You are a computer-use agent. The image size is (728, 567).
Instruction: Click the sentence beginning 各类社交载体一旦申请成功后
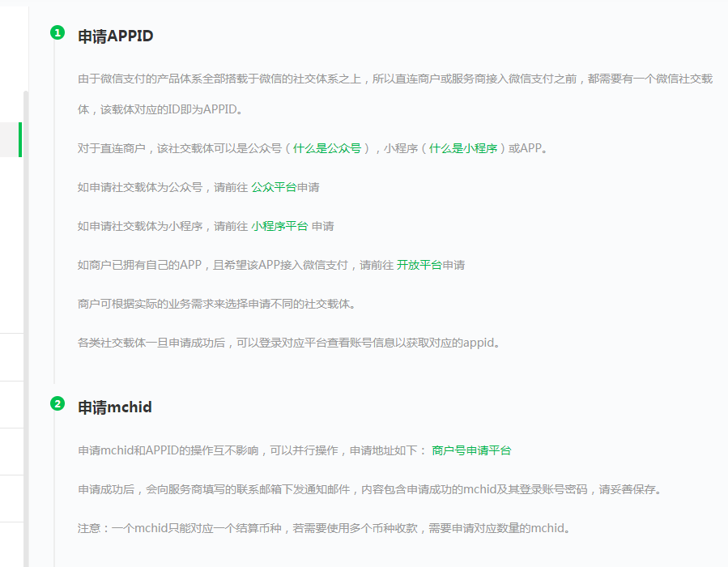(288, 343)
